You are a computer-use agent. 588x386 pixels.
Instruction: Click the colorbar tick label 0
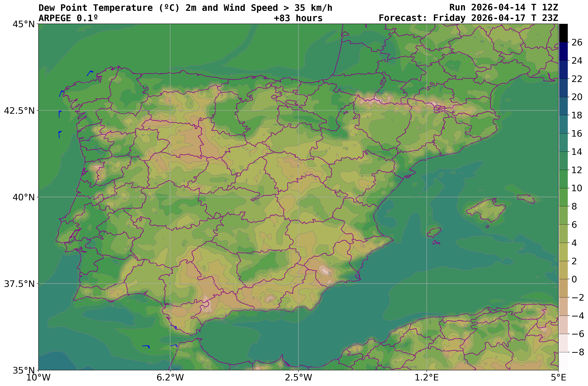click(574, 279)
